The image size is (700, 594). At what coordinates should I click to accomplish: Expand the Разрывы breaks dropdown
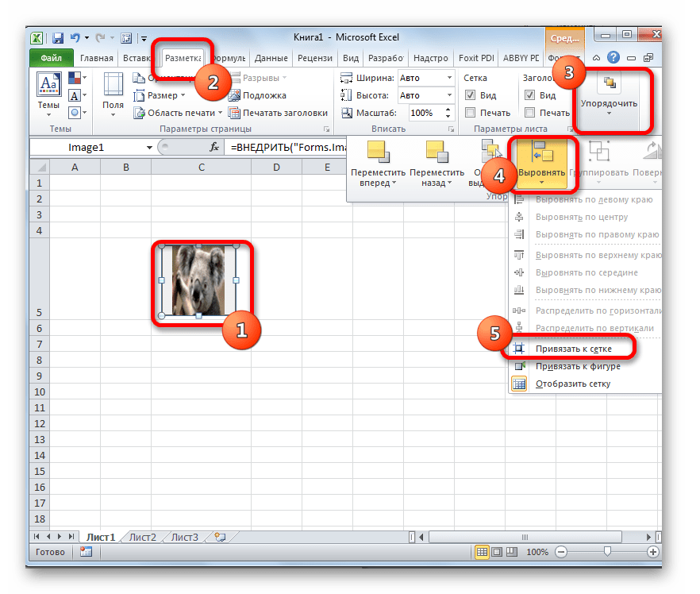click(284, 78)
